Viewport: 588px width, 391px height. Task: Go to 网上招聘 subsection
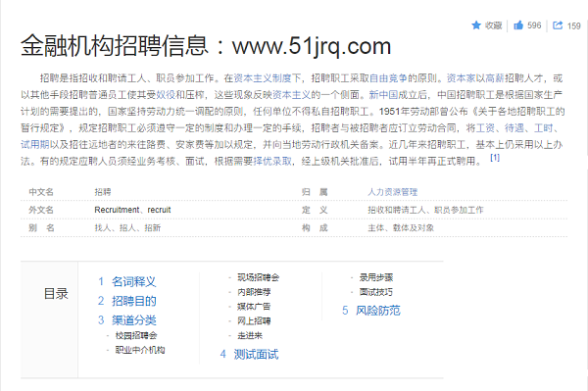[x=254, y=321]
